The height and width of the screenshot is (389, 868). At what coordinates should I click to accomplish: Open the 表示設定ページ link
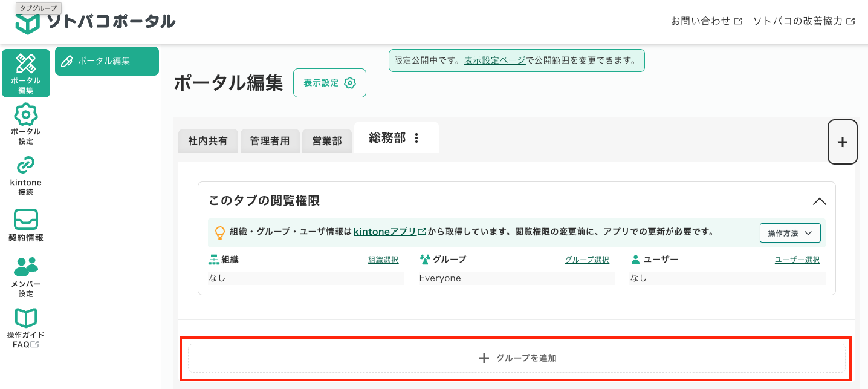(x=494, y=60)
